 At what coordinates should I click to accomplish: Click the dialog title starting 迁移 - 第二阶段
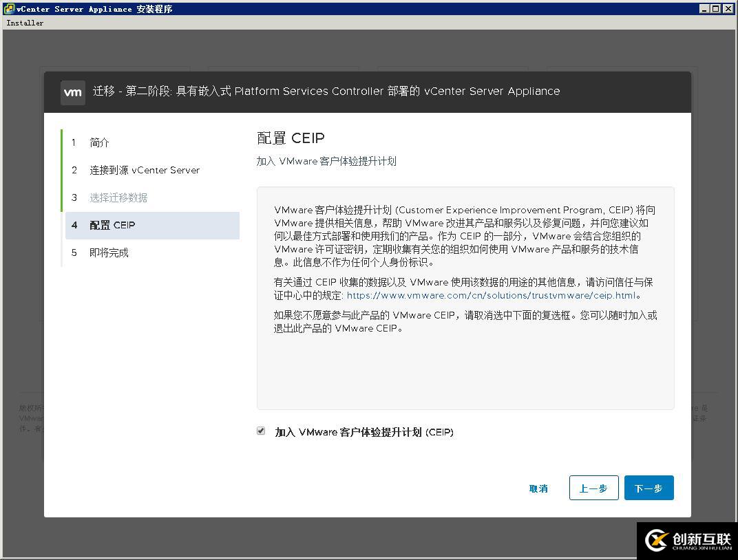[x=326, y=91]
